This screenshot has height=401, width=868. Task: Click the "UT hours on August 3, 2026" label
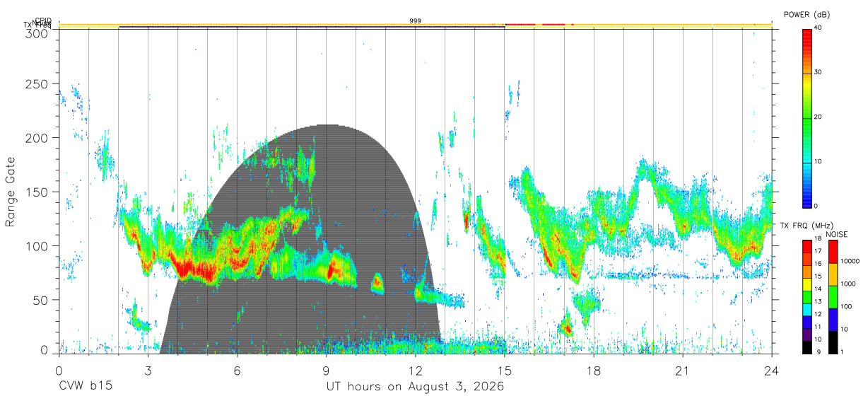tap(415, 387)
